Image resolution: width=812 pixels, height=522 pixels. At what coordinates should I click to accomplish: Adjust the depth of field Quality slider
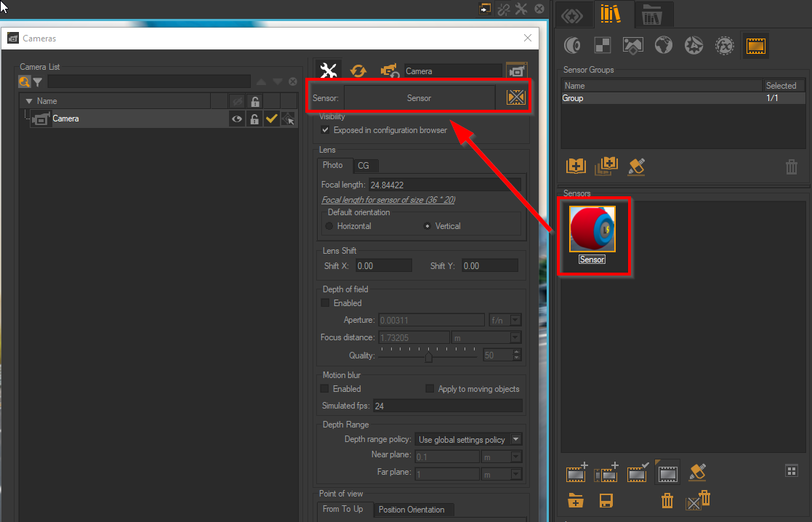pyautogui.click(x=428, y=356)
